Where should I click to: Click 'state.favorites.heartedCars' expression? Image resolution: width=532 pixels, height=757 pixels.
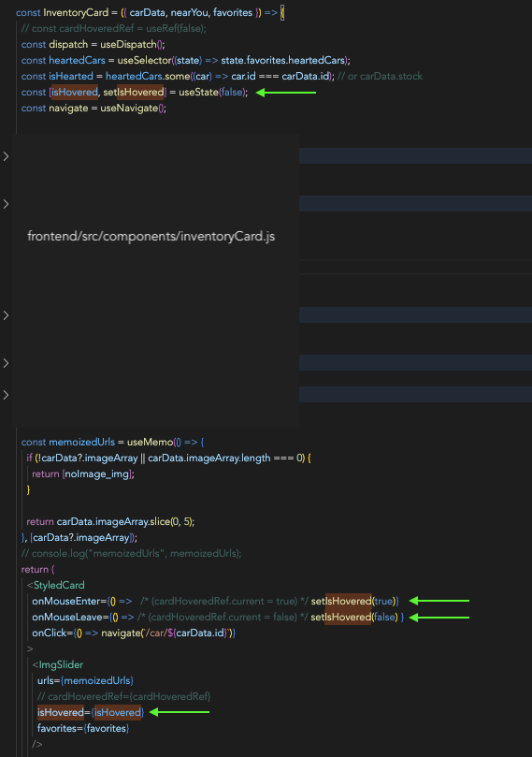tap(282, 60)
